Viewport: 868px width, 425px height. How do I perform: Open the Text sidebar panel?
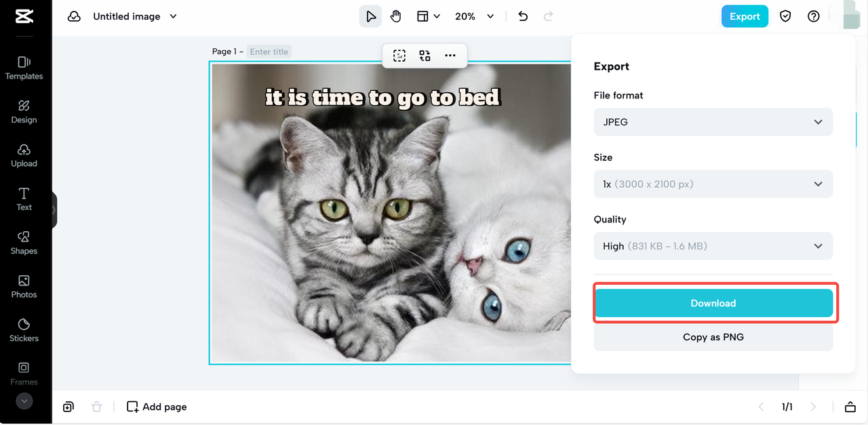[24, 199]
